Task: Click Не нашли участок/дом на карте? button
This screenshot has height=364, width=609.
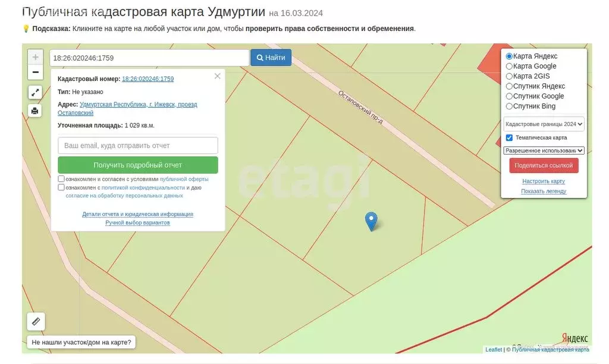Action: [x=81, y=342]
